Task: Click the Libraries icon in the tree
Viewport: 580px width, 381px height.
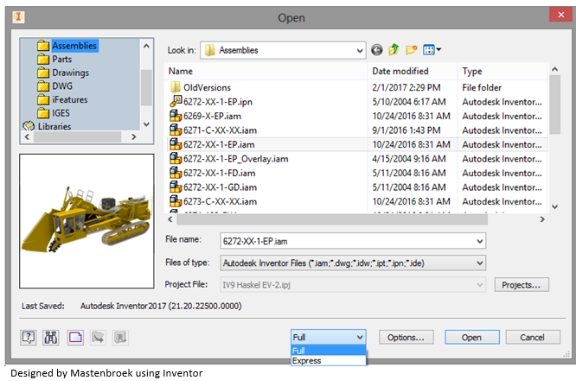Action: 28,126
